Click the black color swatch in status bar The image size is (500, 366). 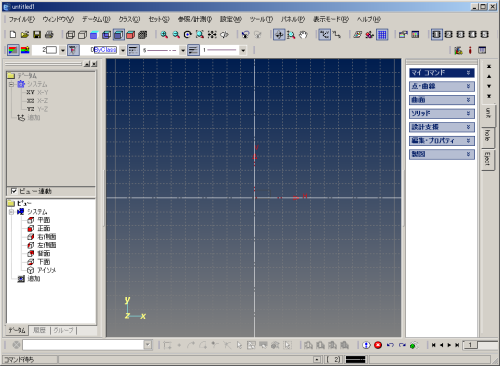355,359
